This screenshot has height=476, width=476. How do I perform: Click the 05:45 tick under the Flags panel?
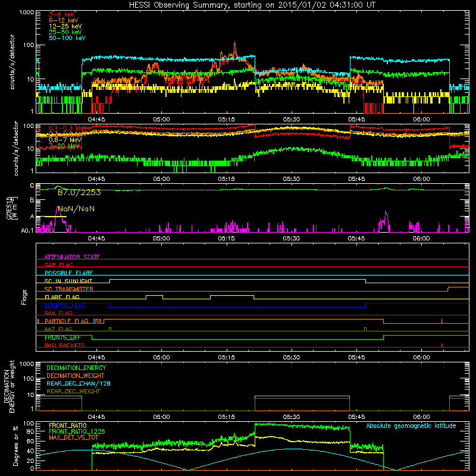356,358
